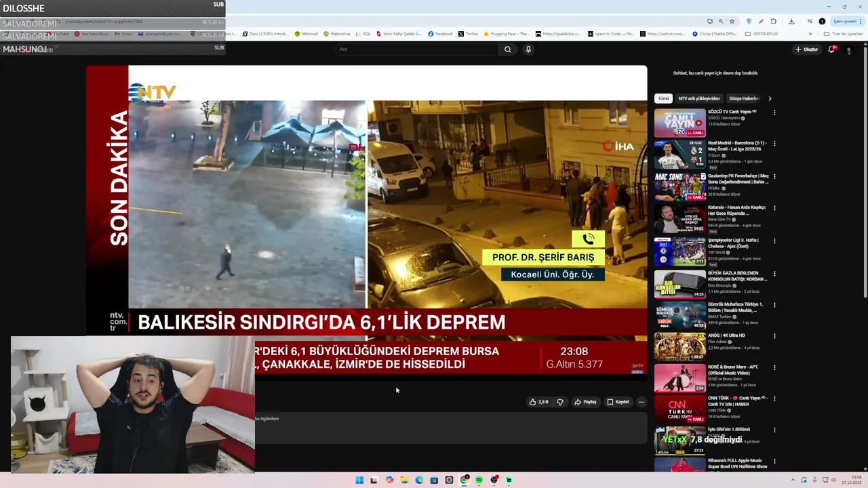Open YouTube account avatar menu
The image size is (868, 488).
(x=848, y=49)
